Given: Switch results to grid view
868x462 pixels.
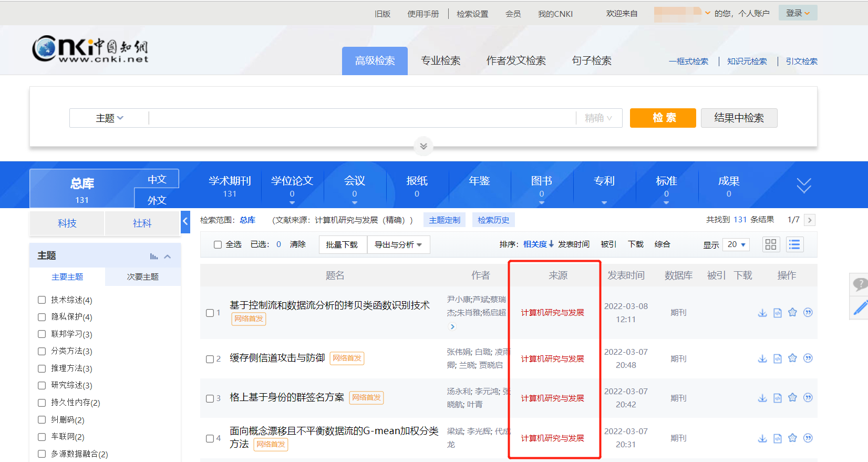Looking at the screenshot, I should (771, 244).
